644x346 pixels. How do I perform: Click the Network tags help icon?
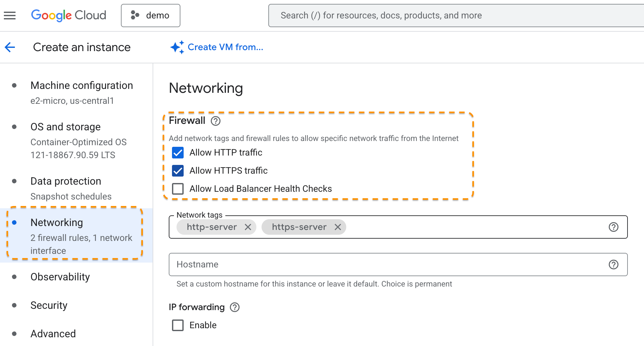613,227
